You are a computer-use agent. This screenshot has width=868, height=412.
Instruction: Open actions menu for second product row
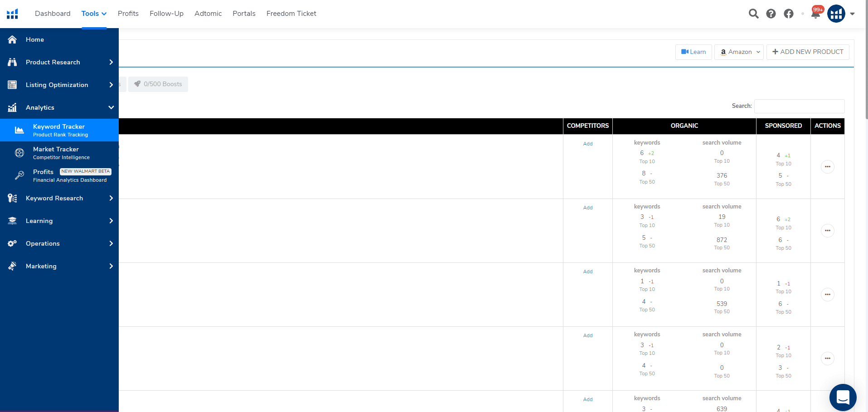[x=828, y=231]
